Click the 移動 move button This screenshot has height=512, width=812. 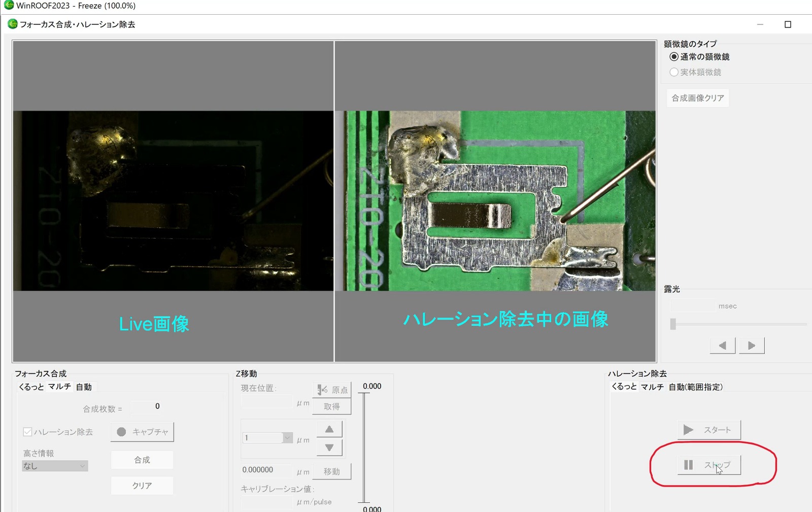pyautogui.click(x=331, y=471)
